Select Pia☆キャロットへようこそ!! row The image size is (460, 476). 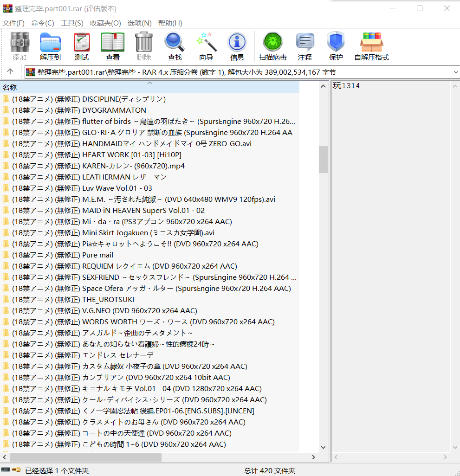[149, 244]
